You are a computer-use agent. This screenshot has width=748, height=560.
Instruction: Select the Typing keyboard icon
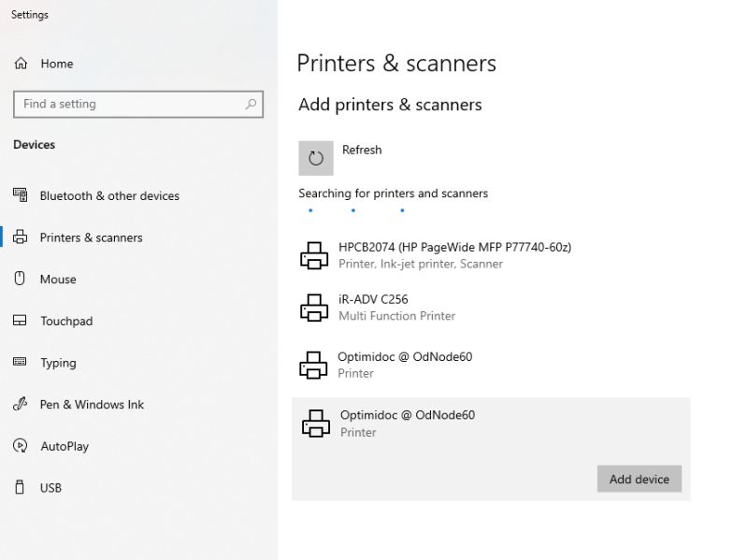21,363
